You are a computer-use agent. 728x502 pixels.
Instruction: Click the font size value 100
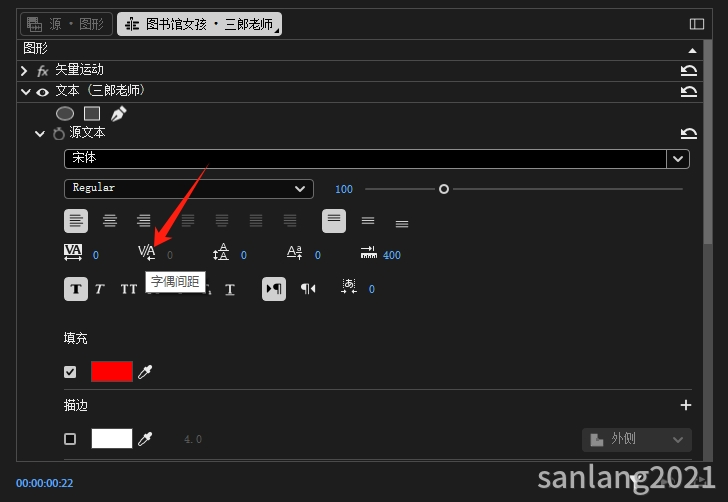344,189
